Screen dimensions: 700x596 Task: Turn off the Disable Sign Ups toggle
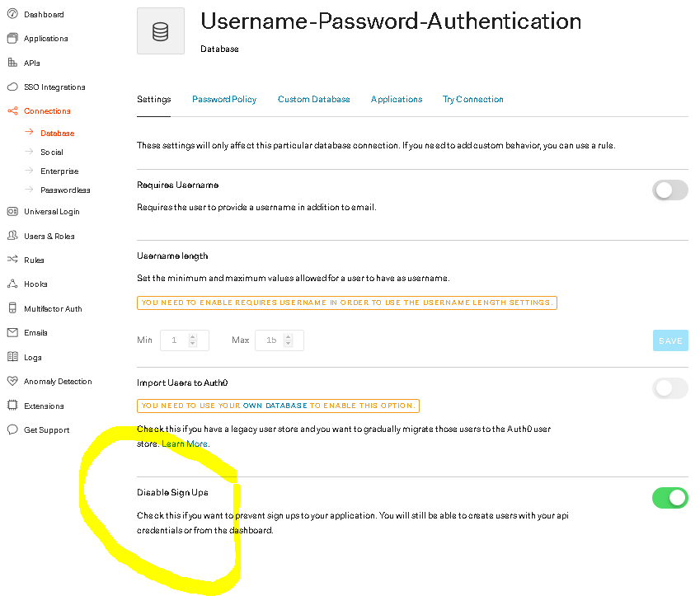pos(669,498)
